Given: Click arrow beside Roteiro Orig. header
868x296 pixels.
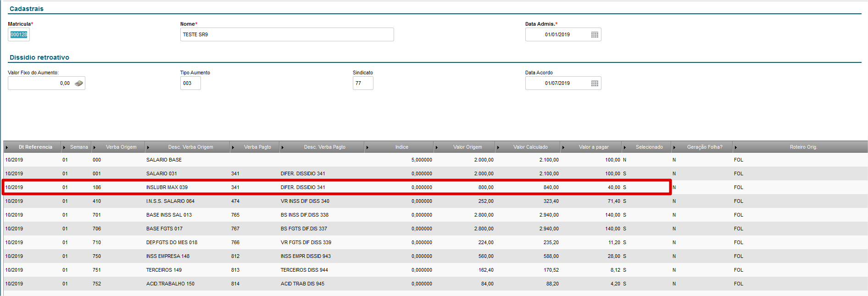Looking at the screenshot, I should tap(736, 147).
